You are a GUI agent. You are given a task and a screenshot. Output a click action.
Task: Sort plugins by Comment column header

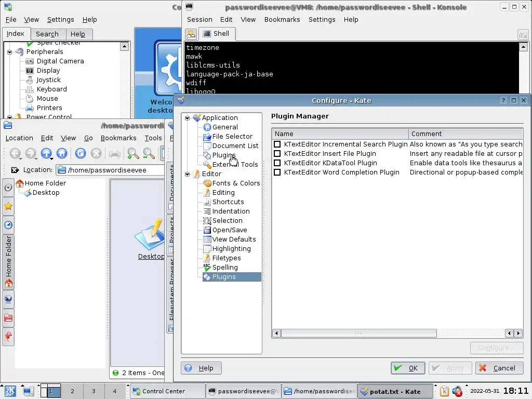pyautogui.click(x=466, y=134)
